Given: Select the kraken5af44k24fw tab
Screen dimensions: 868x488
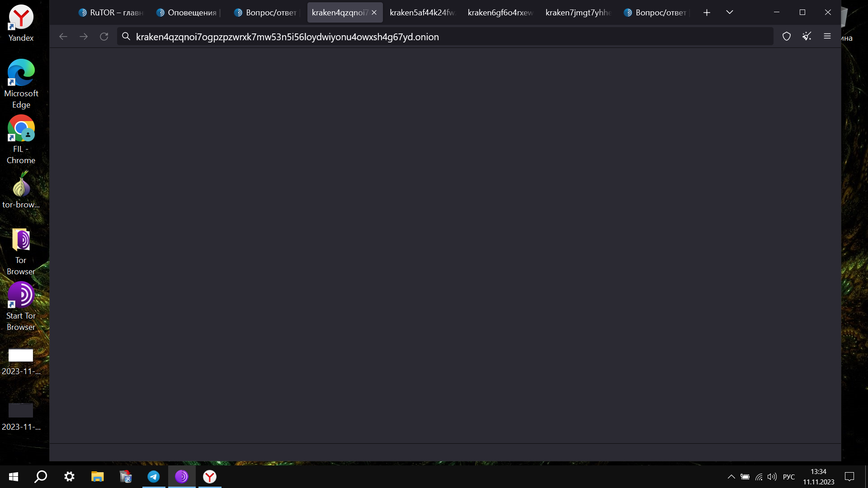Looking at the screenshot, I should click(x=421, y=13).
